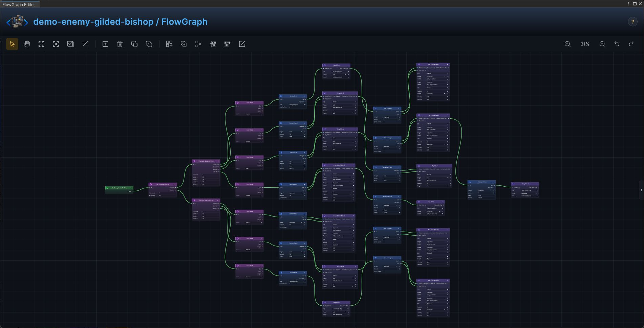Go back with the left chevron

tap(8, 22)
